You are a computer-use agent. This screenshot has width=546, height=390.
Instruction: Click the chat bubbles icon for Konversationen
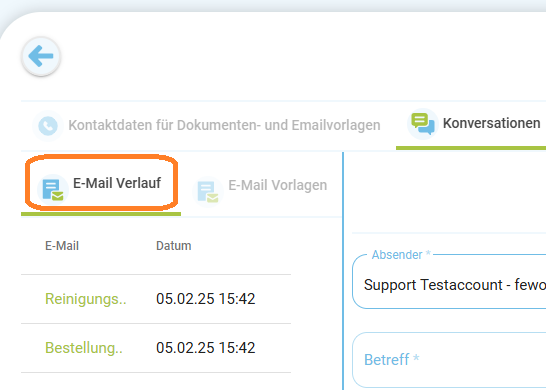[x=422, y=124]
